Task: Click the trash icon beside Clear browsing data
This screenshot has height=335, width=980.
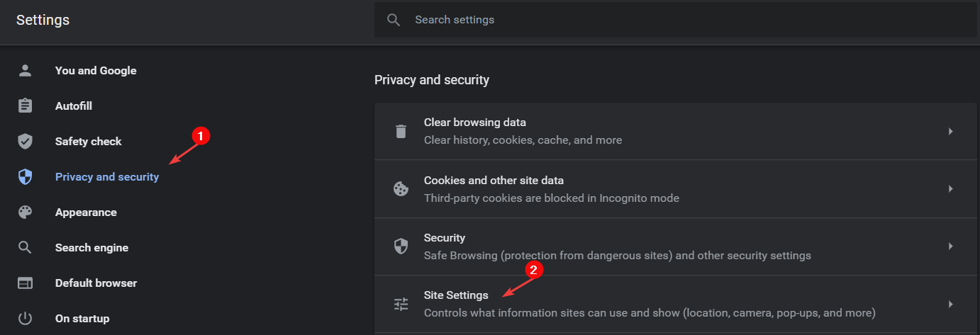Action: tap(401, 131)
